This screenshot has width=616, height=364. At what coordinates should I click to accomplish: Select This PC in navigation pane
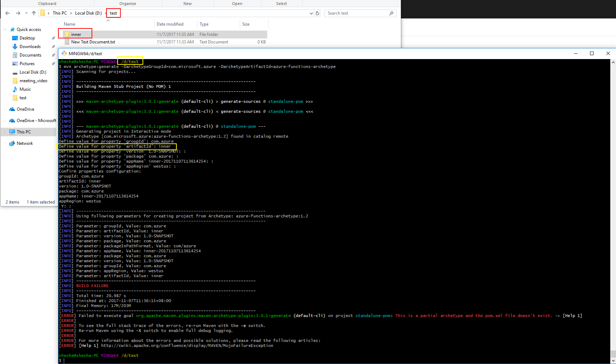coord(24,132)
